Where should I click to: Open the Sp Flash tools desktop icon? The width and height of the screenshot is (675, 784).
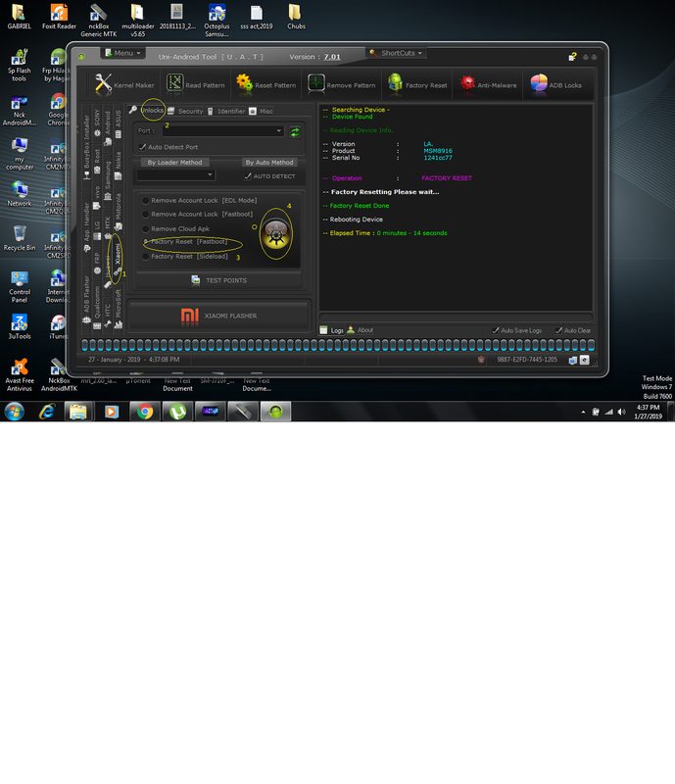19,66
